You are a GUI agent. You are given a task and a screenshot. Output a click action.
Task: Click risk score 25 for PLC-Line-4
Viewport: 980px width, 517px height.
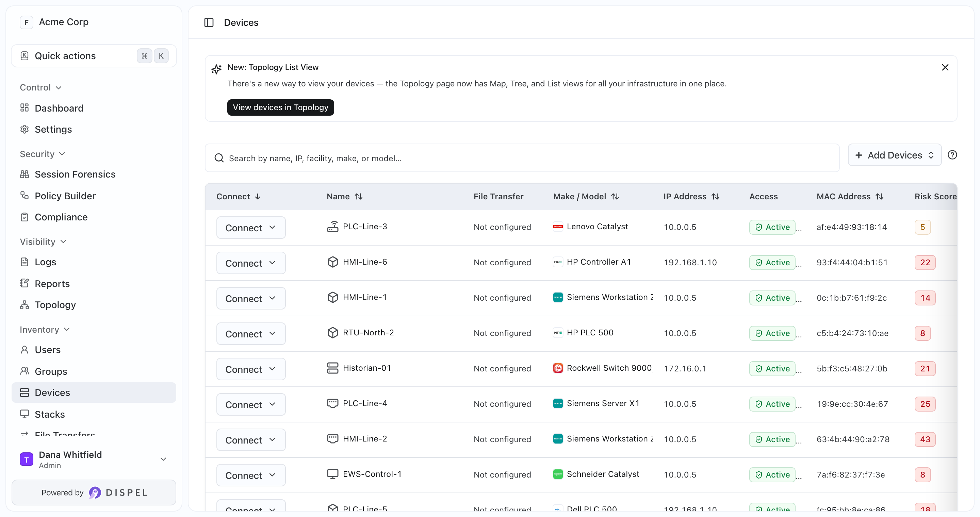[x=925, y=404]
